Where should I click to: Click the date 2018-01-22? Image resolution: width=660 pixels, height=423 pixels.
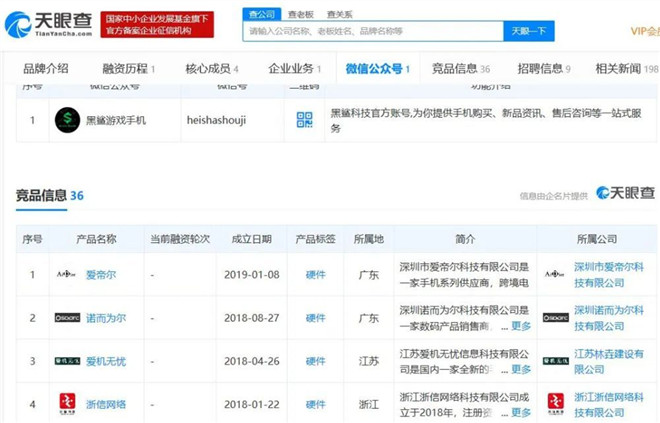point(252,404)
